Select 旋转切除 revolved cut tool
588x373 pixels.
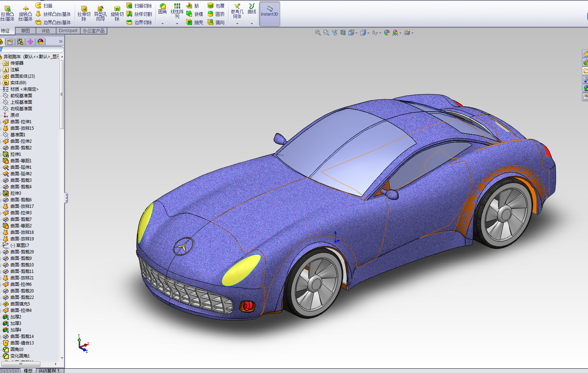coord(117,14)
